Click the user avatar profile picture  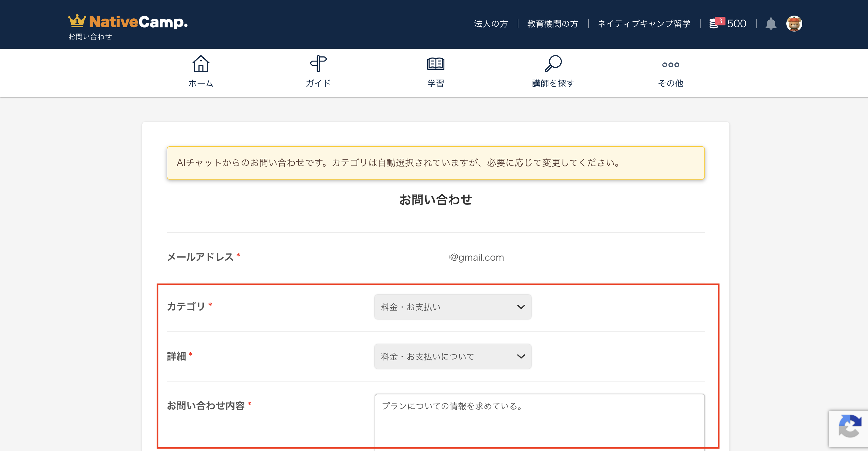794,24
